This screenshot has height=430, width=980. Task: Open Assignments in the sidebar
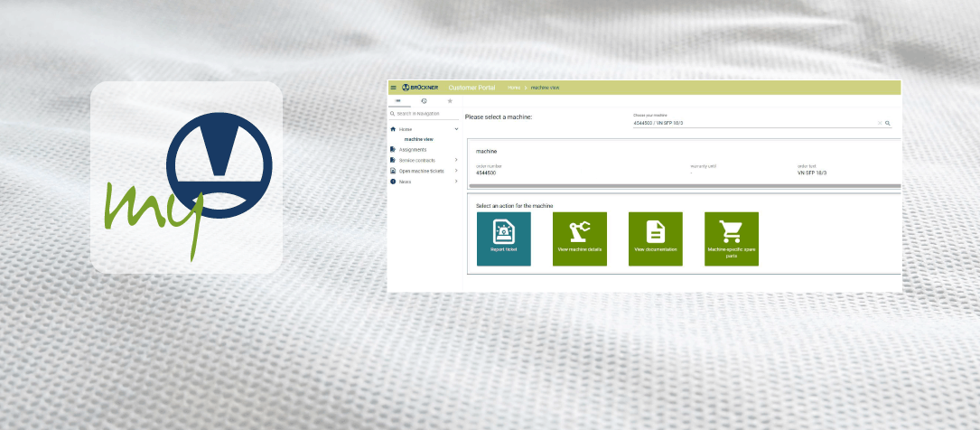[x=412, y=150]
